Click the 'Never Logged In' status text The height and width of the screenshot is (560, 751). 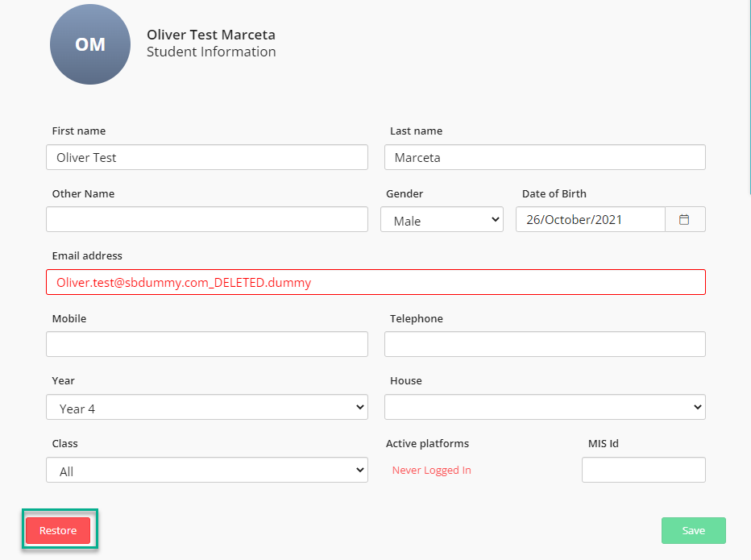pyautogui.click(x=432, y=471)
